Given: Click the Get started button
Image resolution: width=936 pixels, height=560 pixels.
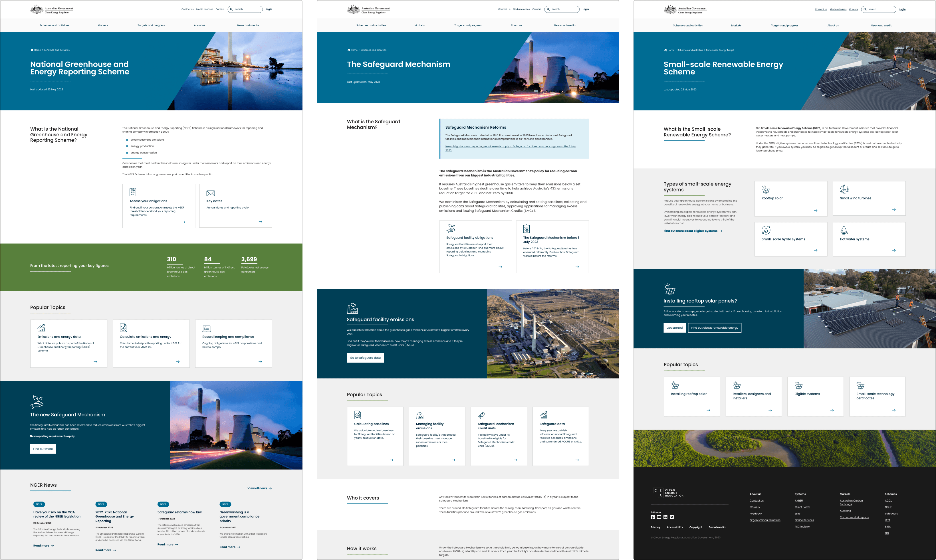Looking at the screenshot, I should coord(674,327).
